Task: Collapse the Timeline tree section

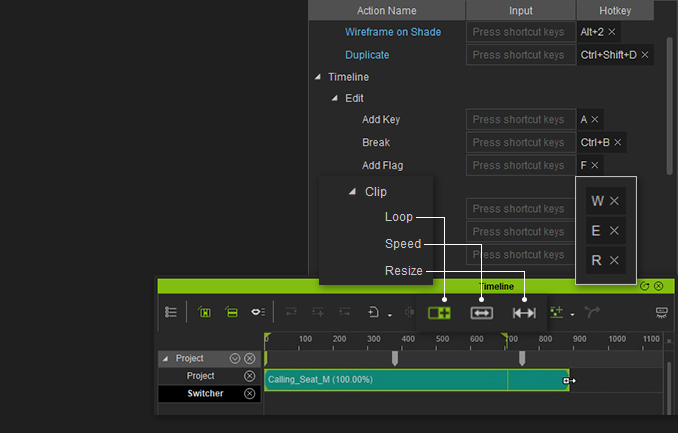Action: point(318,77)
